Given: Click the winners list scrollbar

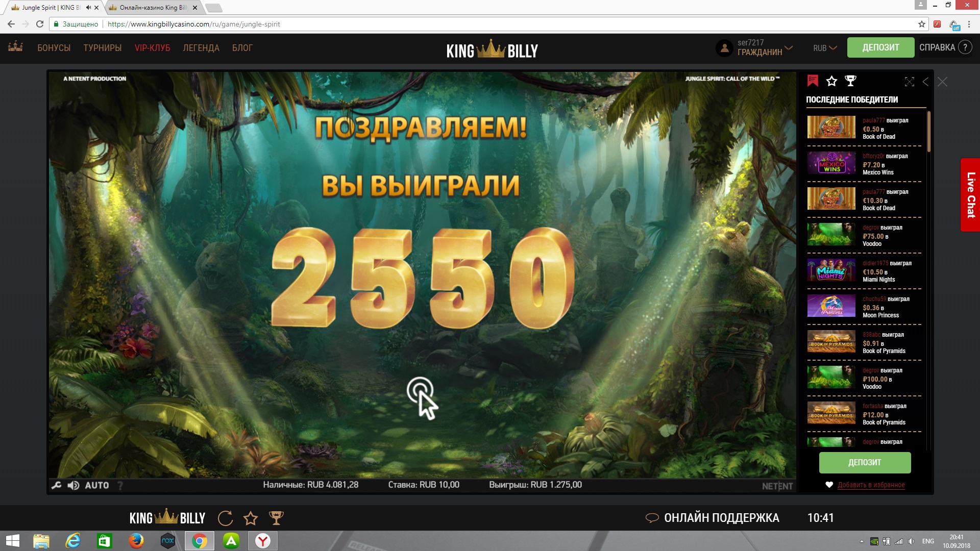Looking at the screenshot, I should 928,132.
